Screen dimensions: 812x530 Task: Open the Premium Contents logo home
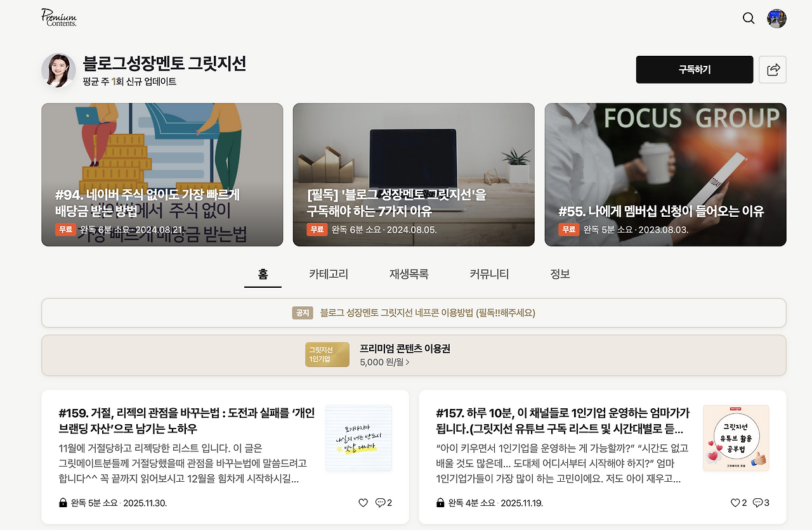point(59,18)
